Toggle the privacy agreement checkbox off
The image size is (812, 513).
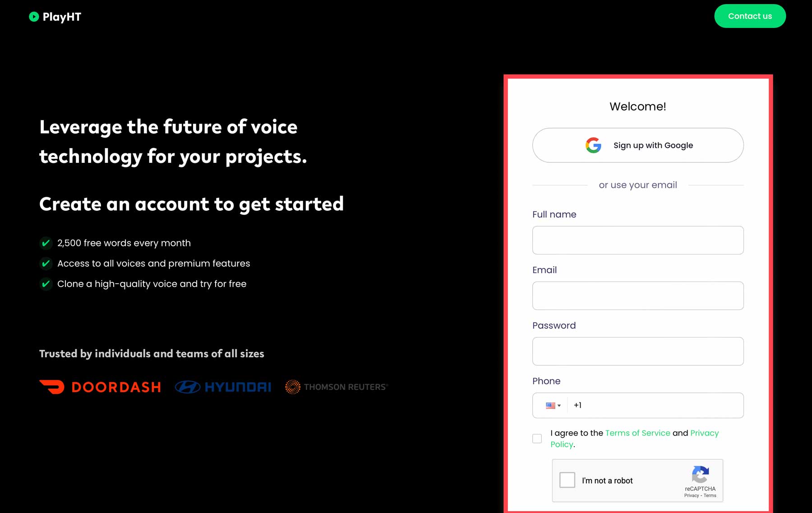coord(537,438)
